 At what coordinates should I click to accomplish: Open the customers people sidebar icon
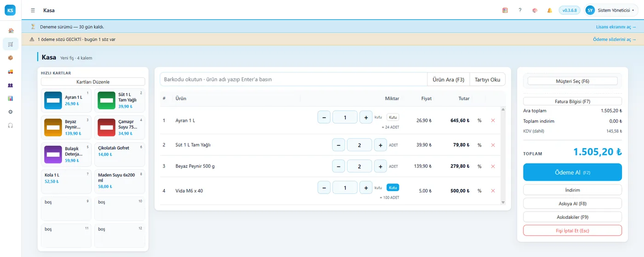point(11,85)
